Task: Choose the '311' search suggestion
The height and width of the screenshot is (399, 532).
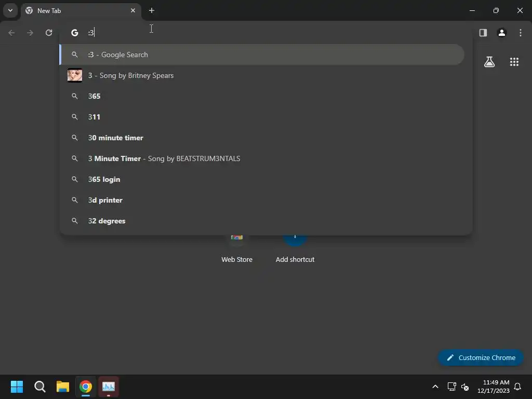Action: click(x=262, y=117)
